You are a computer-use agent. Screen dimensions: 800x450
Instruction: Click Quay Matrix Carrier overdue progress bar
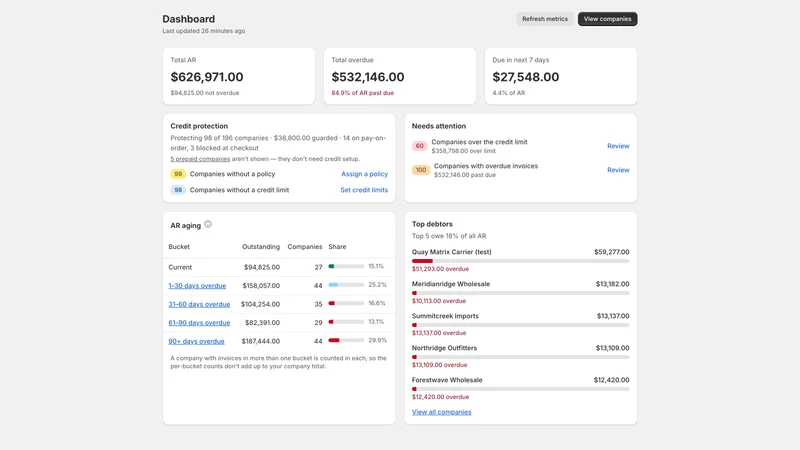[x=520, y=261]
